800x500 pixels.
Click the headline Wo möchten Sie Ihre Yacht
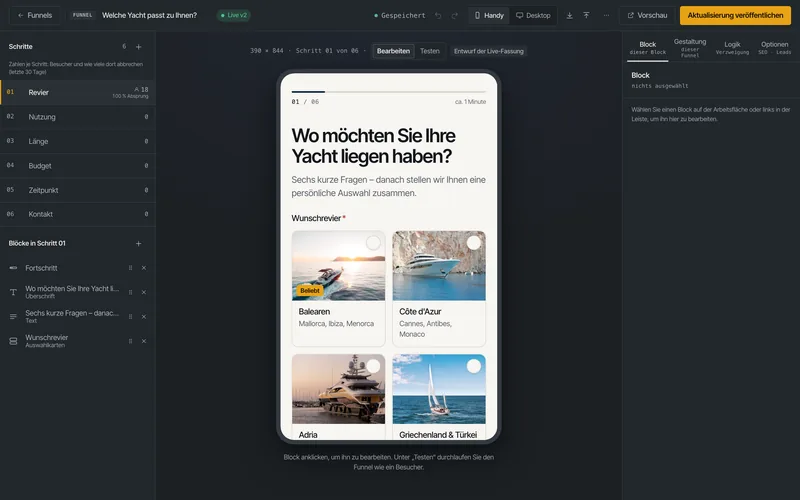coord(373,146)
